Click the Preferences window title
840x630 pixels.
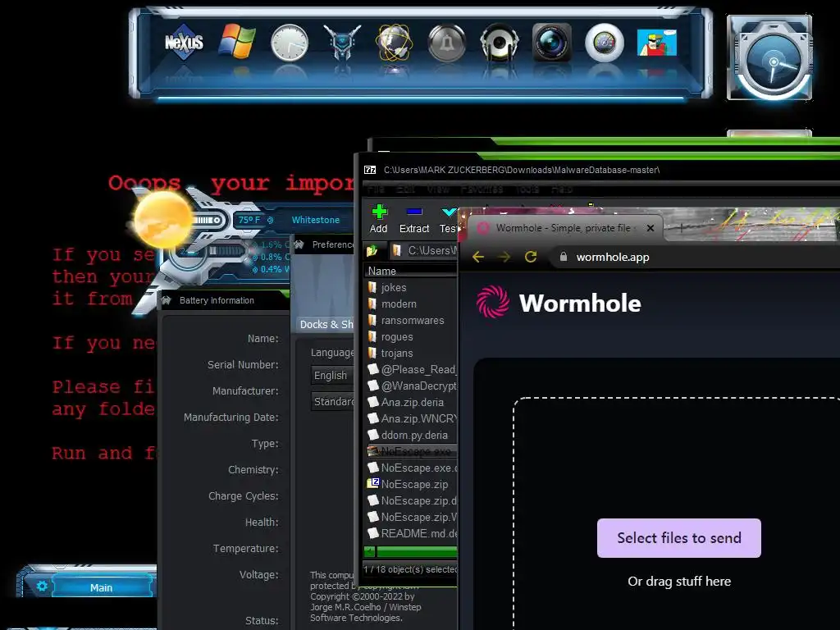tap(333, 244)
